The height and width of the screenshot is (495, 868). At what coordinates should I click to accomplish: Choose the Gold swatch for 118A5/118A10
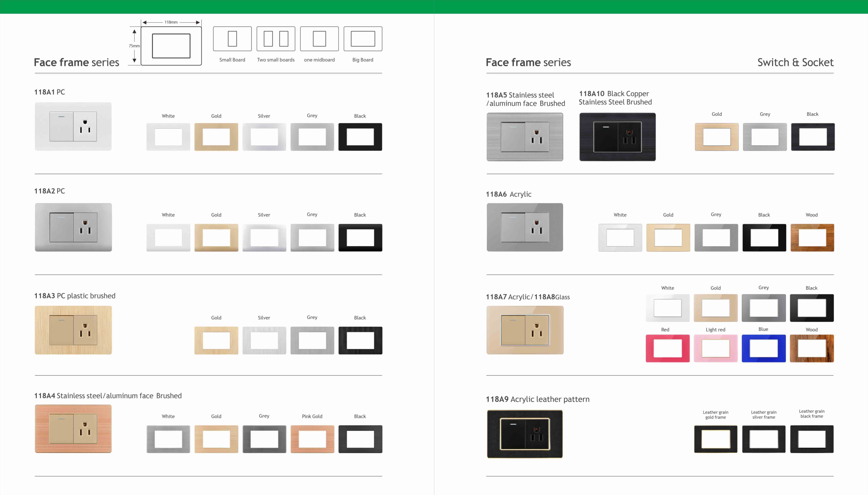[x=717, y=137]
